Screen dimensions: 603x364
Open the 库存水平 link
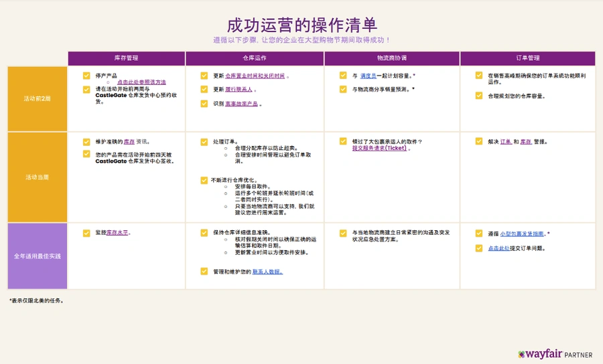click(117, 233)
